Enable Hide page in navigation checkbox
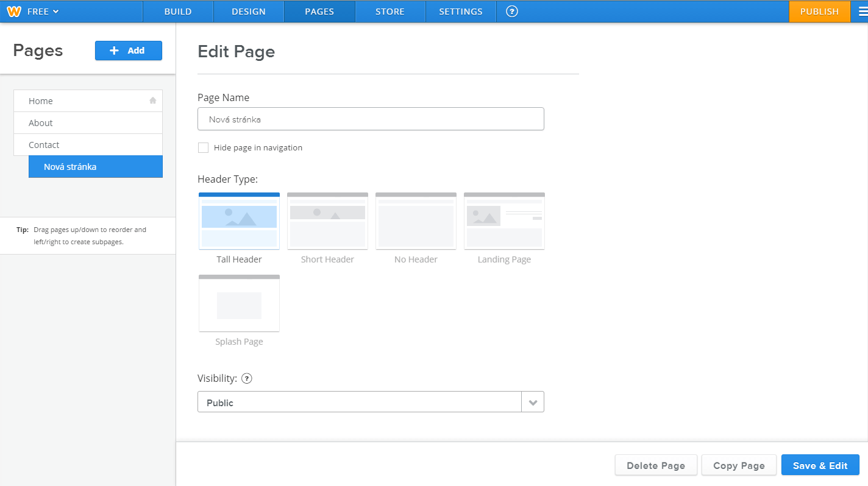The height and width of the screenshot is (486, 868). (204, 147)
